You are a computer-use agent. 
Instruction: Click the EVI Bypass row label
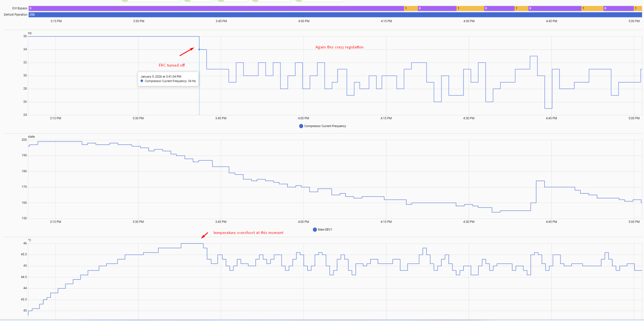point(20,8)
